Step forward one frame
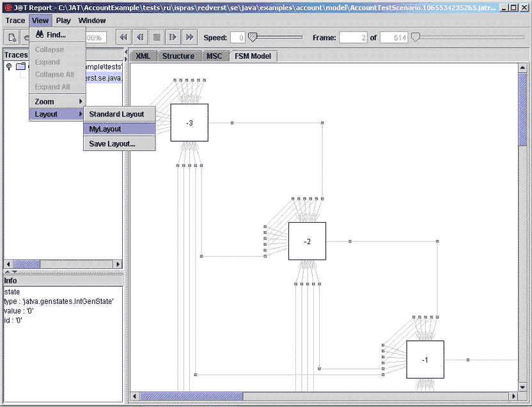This screenshot has height=407, width=532. pyautogui.click(x=173, y=38)
